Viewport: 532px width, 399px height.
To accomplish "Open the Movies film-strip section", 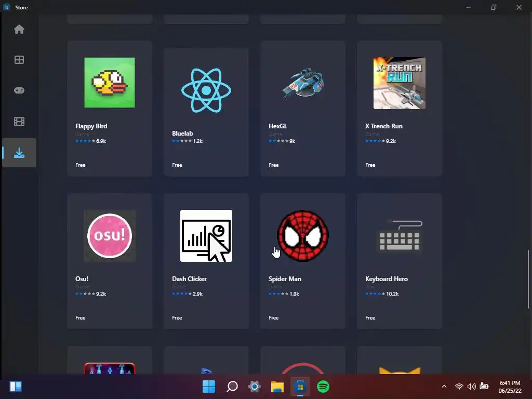I will [19, 122].
